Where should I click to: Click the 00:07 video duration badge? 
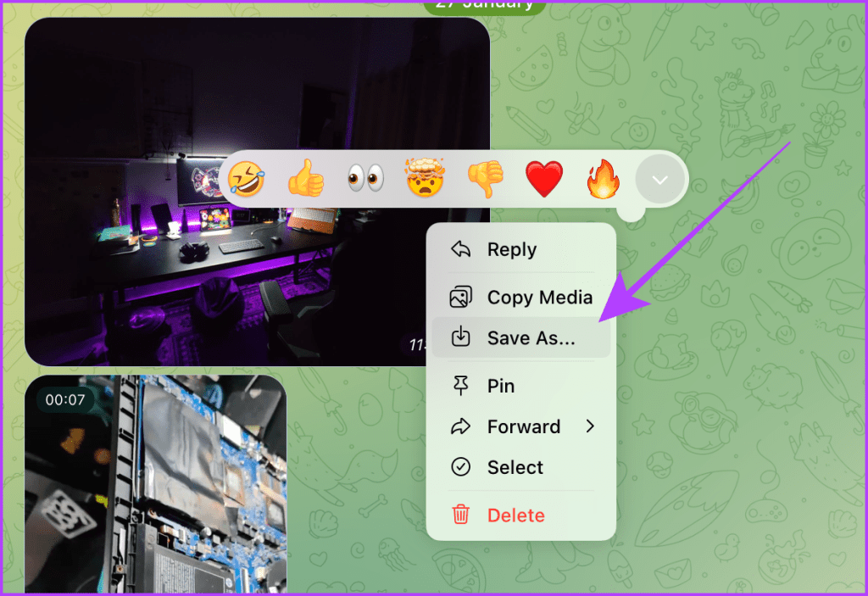(x=65, y=400)
